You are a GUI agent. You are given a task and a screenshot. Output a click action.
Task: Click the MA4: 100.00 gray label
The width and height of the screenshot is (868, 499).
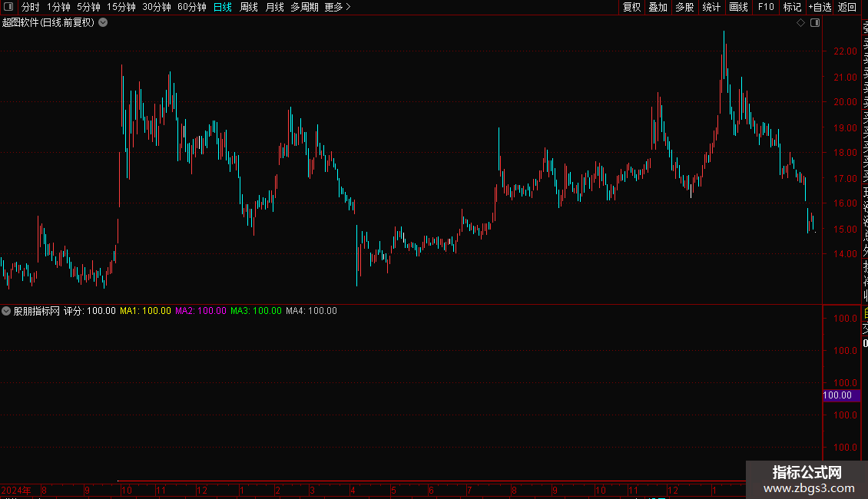click(312, 311)
